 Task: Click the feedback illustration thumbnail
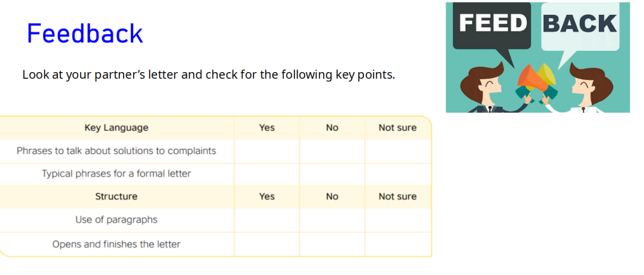tap(538, 57)
